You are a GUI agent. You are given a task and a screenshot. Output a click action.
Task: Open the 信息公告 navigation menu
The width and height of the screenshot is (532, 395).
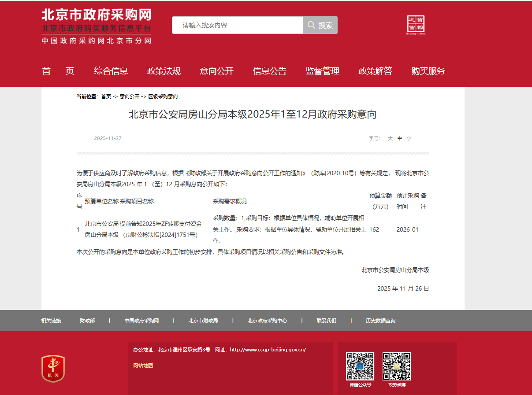tap(269, 71)
